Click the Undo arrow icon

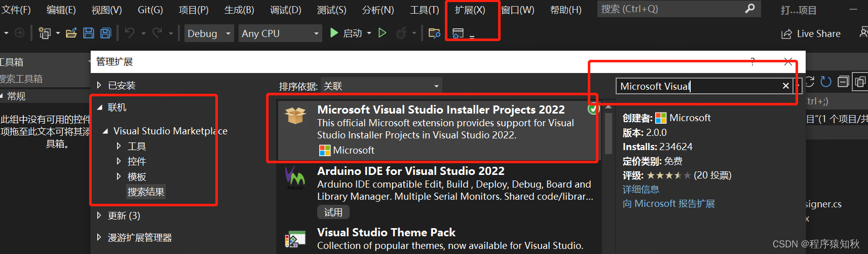click(130, 33)
